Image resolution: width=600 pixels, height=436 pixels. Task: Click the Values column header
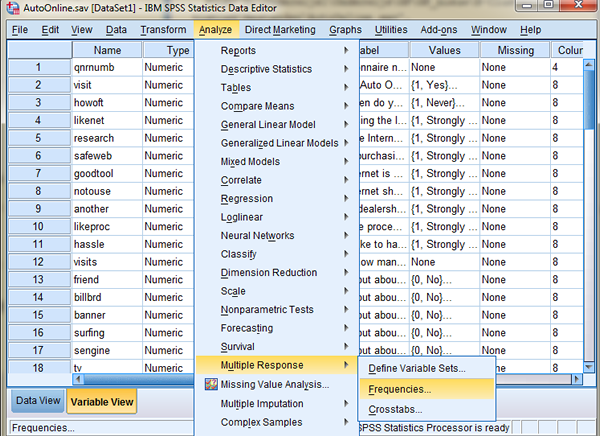444,50
